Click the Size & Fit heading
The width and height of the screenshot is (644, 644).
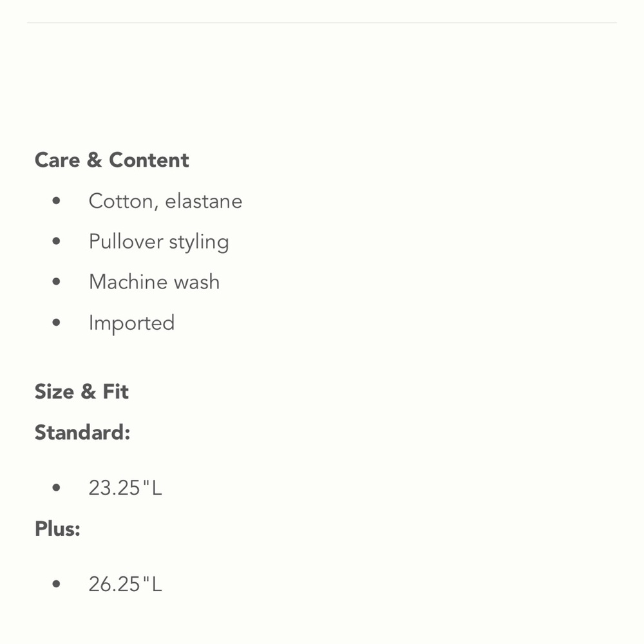[x=82, y=392]
